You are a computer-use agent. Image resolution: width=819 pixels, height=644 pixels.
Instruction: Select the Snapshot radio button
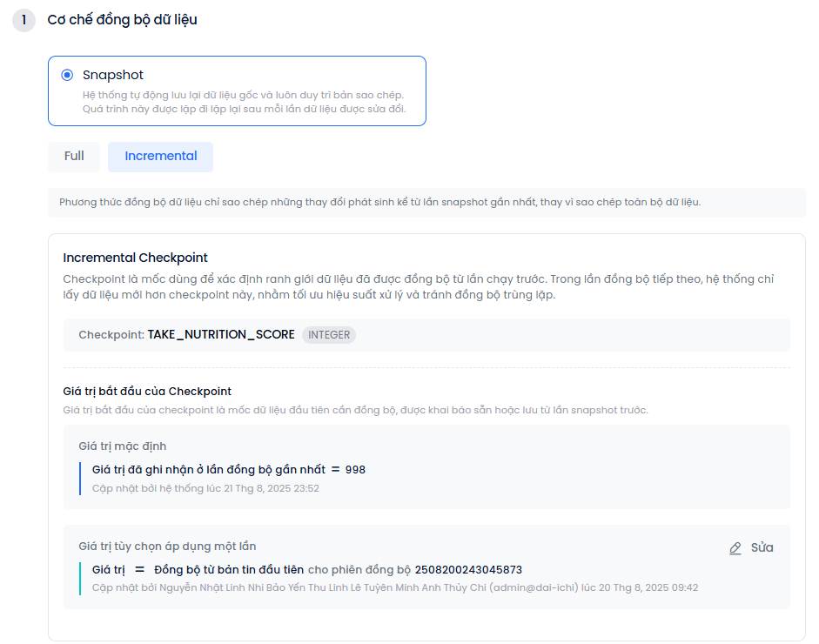coord(67,75)
